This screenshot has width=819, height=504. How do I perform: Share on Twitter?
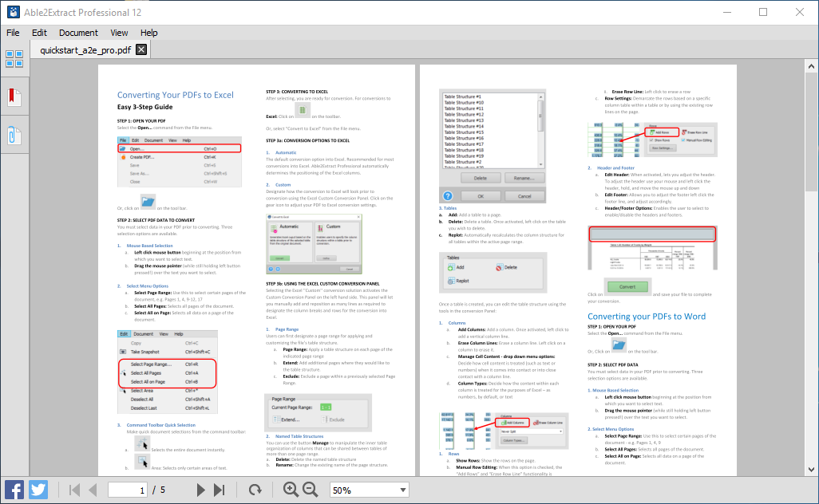(38, 490)
